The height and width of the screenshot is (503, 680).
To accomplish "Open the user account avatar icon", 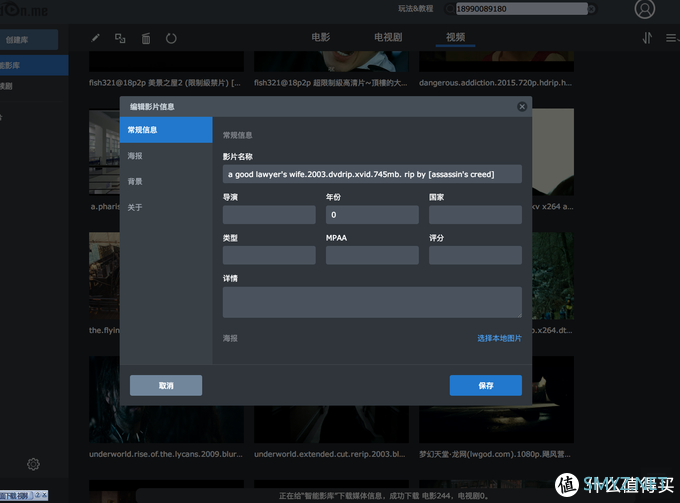I will pos(645,10).
